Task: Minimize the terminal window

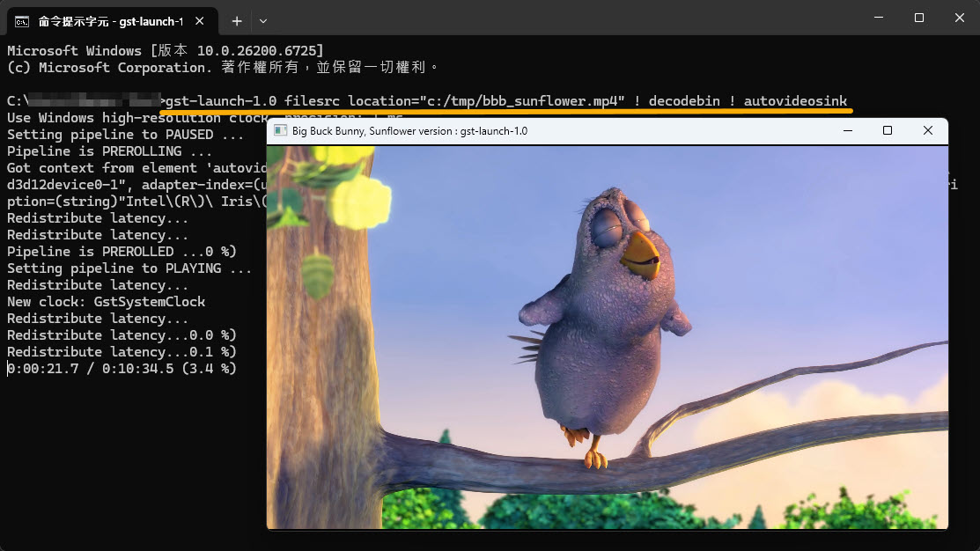Action: pos(878,18)
